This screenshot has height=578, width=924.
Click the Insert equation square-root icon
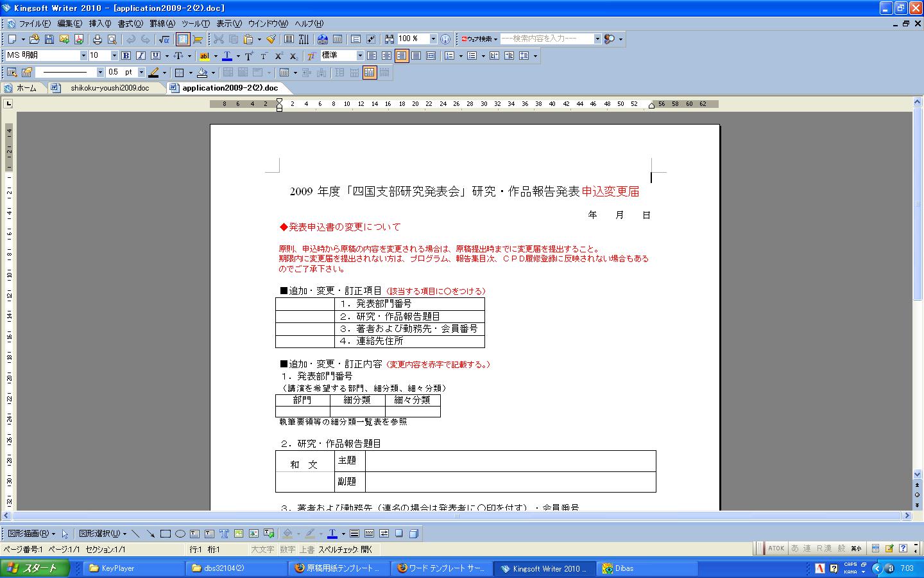click(165, 39)
